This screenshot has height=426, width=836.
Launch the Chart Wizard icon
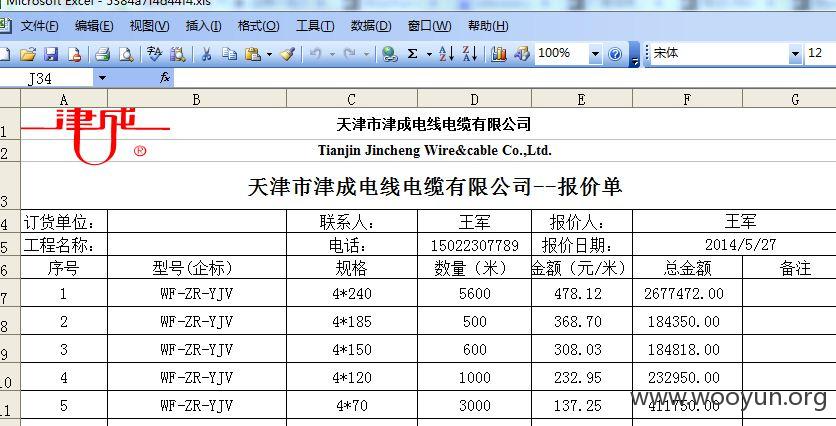click(499, 54)
